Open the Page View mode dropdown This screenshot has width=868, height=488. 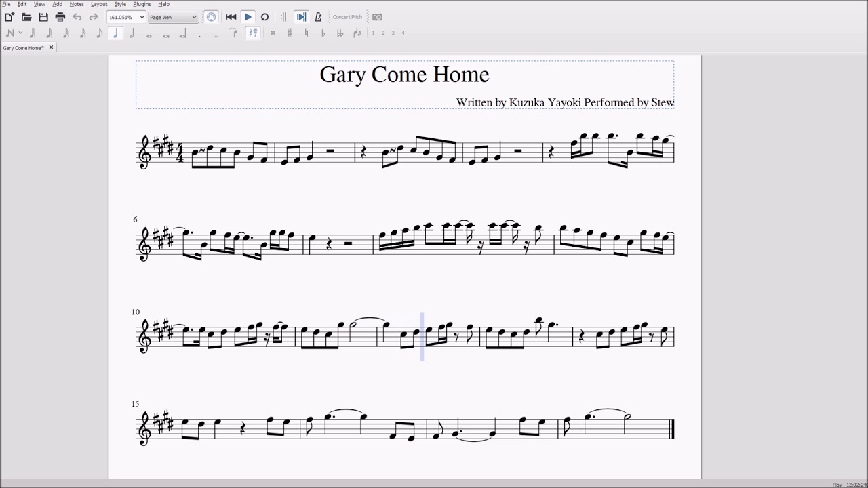tap(173, 17)
